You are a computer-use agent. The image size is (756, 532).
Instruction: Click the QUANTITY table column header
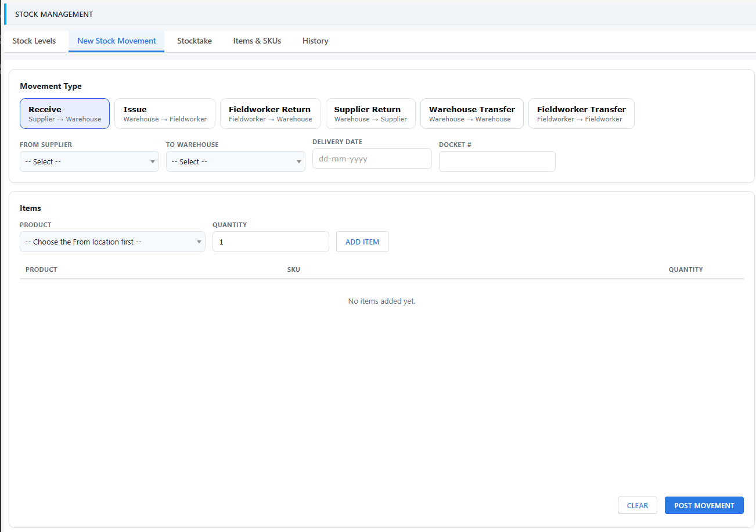[x=686, y=269]
